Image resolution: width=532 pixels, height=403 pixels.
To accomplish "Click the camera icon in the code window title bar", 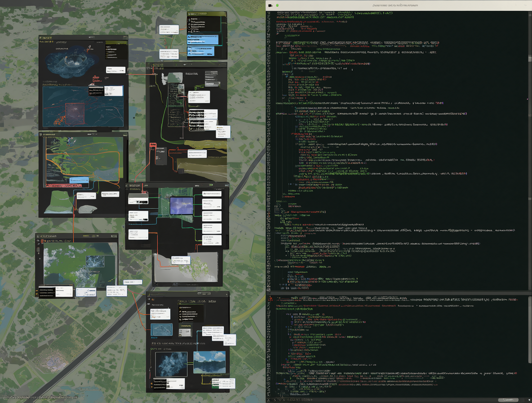I will [270, 5].
